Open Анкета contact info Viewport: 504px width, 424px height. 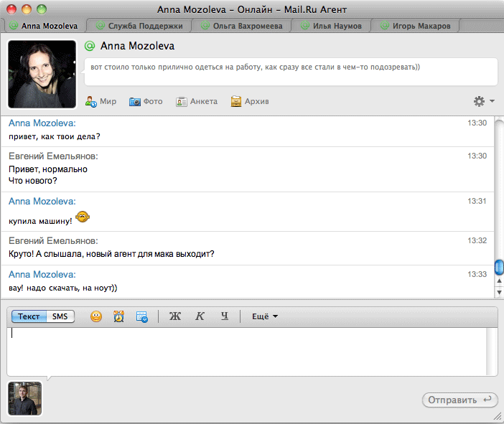(x=197, y=101)
